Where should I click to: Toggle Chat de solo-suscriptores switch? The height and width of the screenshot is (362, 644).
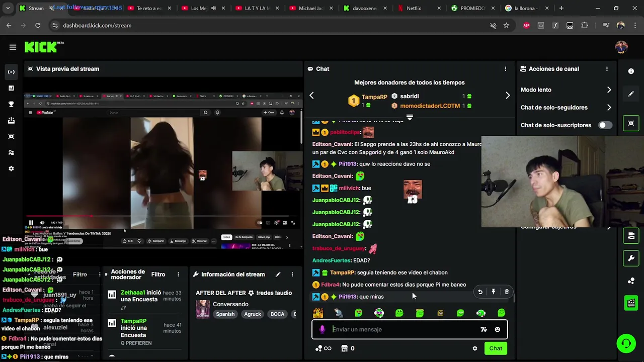(605, 125)
